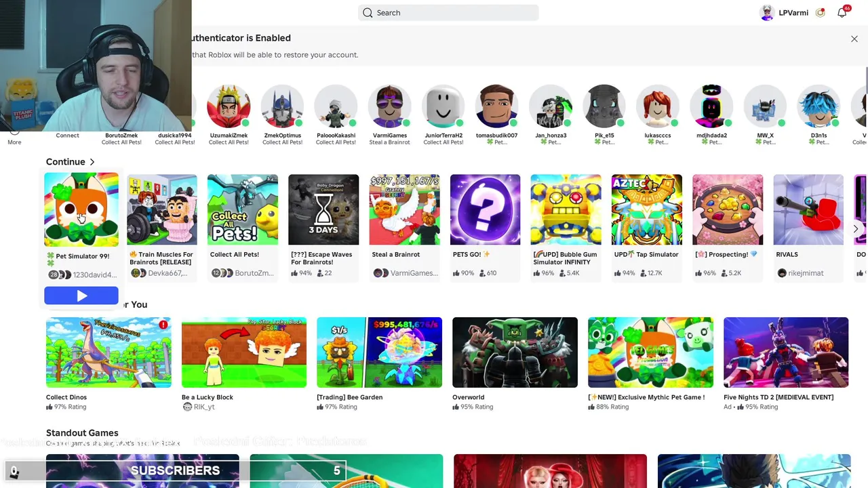This screenshot has height=488, width=868.
Task: Open Bubble Gum Simulator INFINITY thumbnail
Action: point(566,209)
